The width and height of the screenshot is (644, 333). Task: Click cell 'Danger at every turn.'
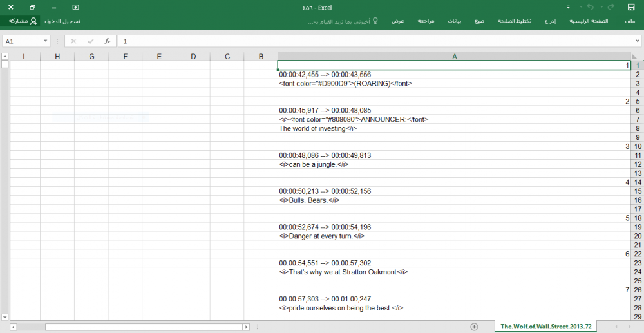click(454, 236)
